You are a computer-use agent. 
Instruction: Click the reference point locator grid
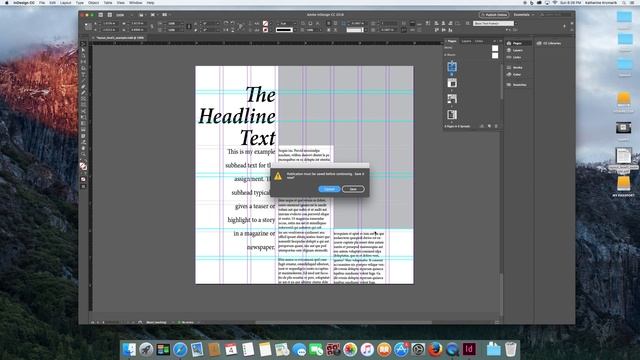[x=88, y=27]
